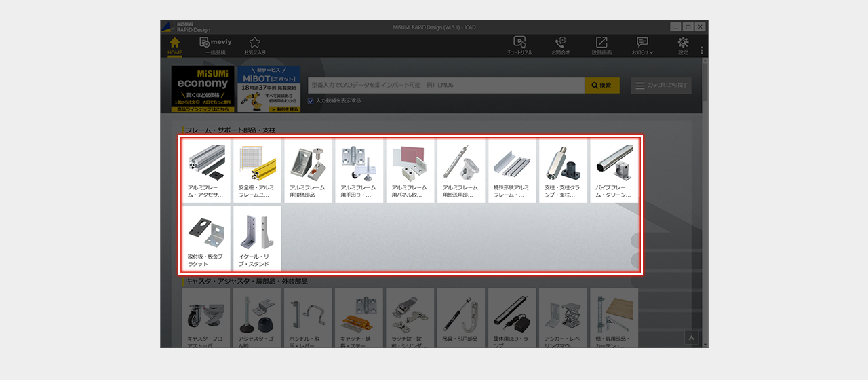Click the part number search input field

coord(446,85)
